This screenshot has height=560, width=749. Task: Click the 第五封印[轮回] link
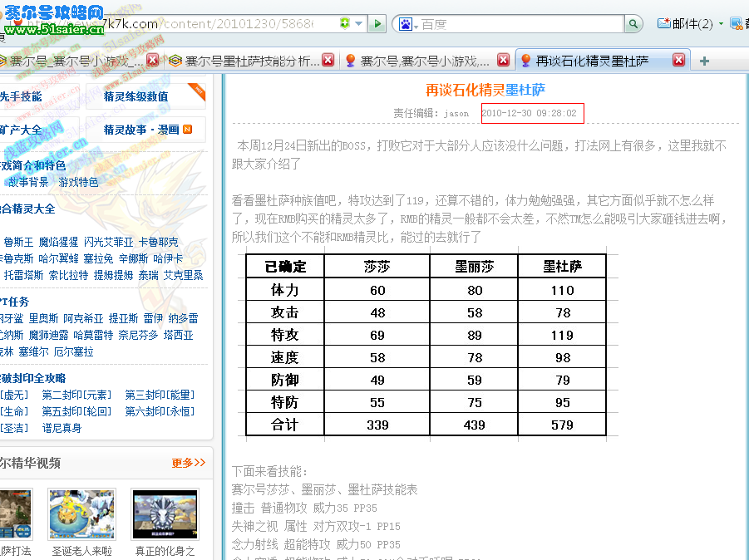tap(76, 411)
